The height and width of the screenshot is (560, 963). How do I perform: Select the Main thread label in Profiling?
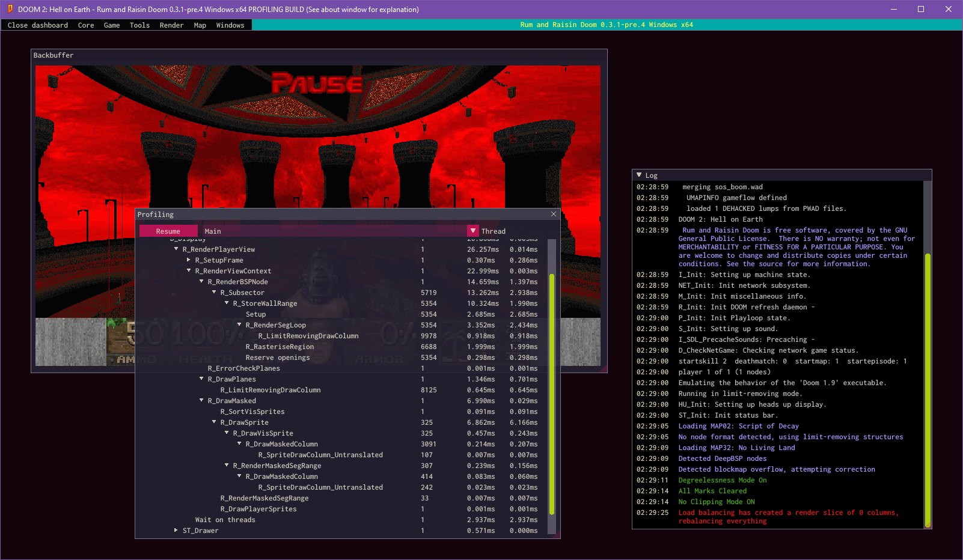[213, 231]
